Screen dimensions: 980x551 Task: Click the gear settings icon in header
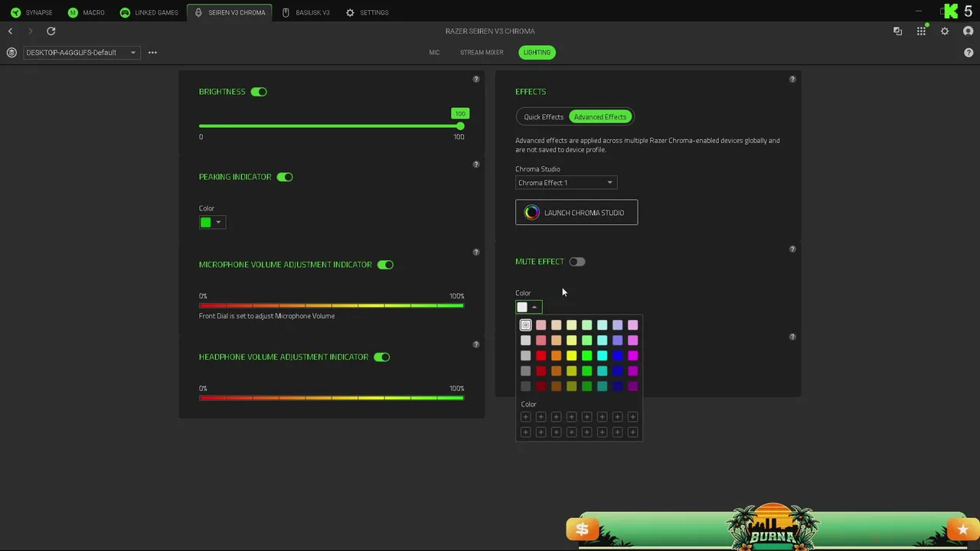(945, 31)
